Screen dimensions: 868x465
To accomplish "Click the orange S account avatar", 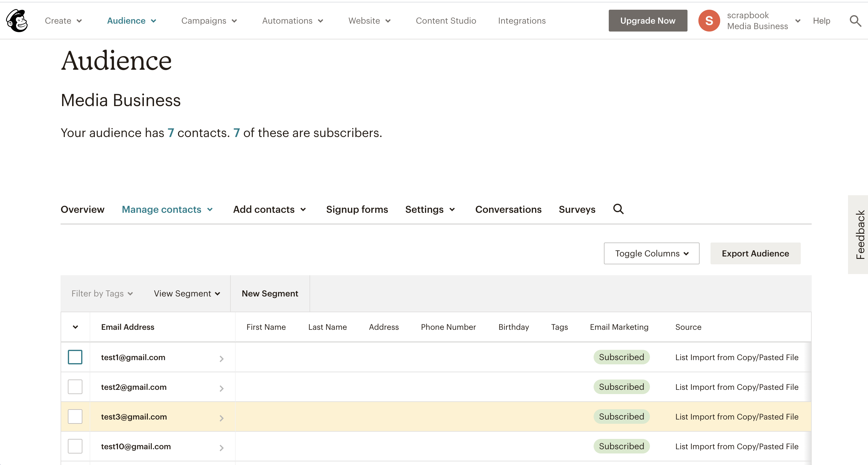I will click(709, 21).
